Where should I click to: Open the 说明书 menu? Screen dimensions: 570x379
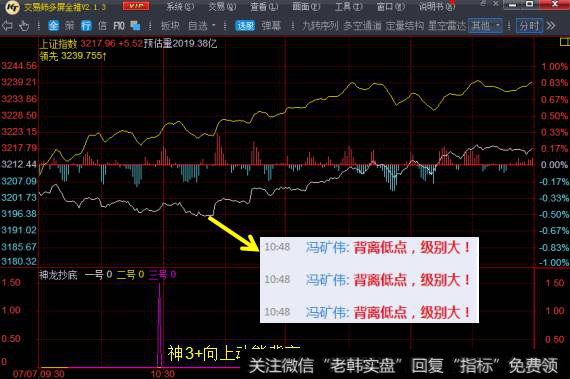coord(437,7)
